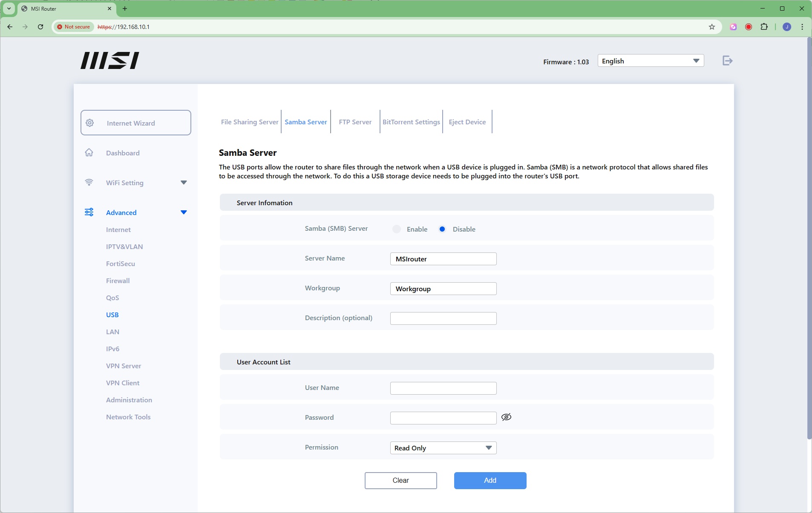Click the Dashboard home icon
The width and height of the screenshot is (812, 513).
[89, 153]
